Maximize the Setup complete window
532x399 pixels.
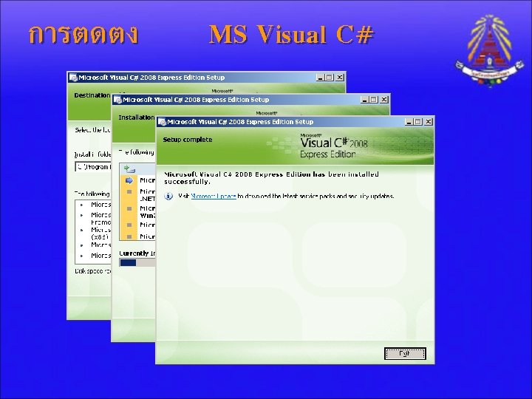418,121
